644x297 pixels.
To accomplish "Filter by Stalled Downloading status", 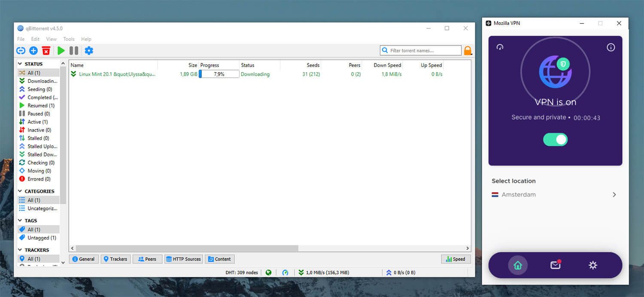I will point(39,155).
